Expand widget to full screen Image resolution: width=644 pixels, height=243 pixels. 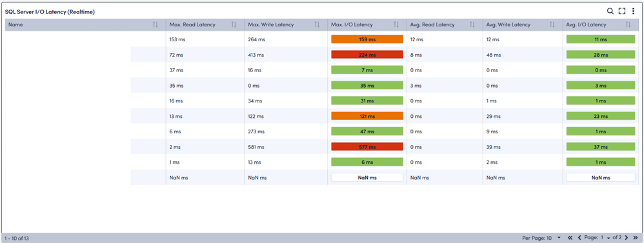click(x=622, y=12)
